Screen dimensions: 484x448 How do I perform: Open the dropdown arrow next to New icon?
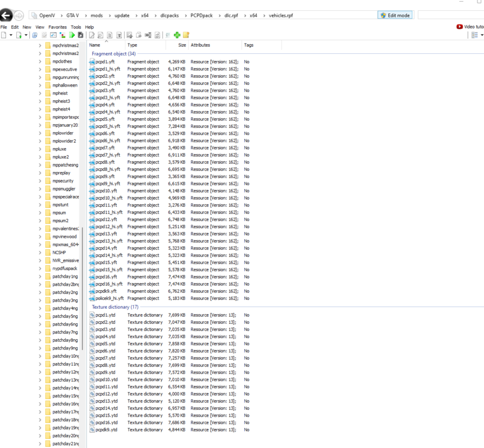point(11,35)
